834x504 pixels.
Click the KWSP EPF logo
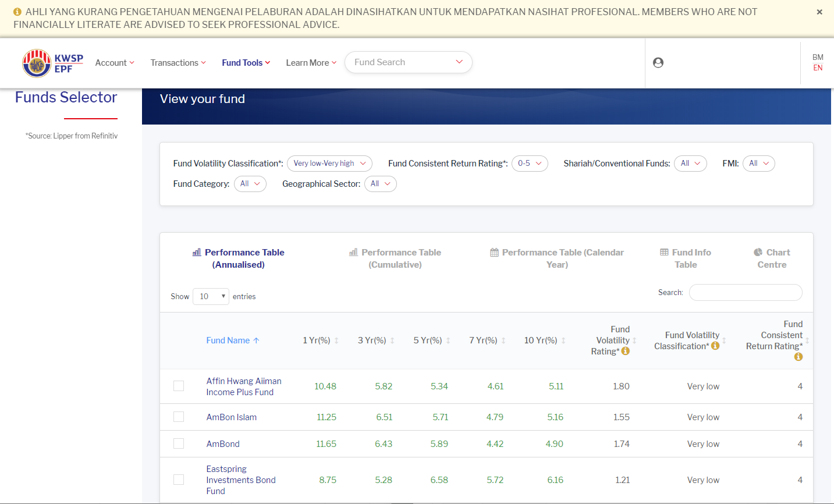(53, 63)
